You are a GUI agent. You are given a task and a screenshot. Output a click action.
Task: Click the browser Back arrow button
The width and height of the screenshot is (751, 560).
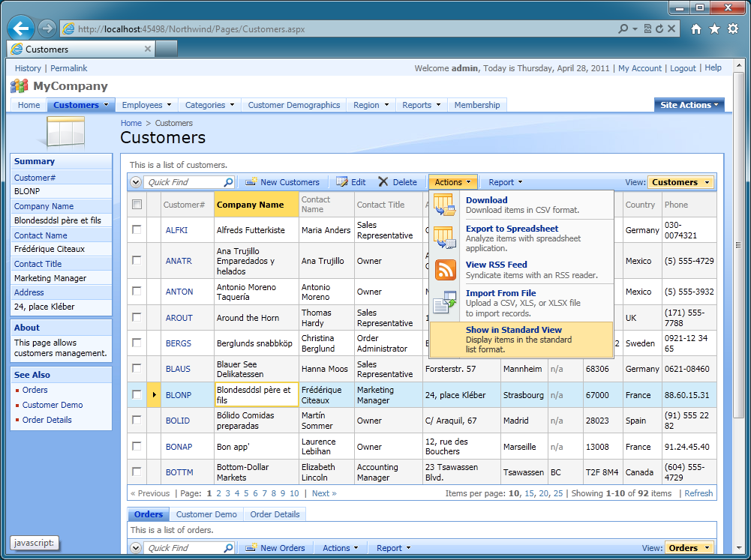pyautogui.click(x=21, y=28)
